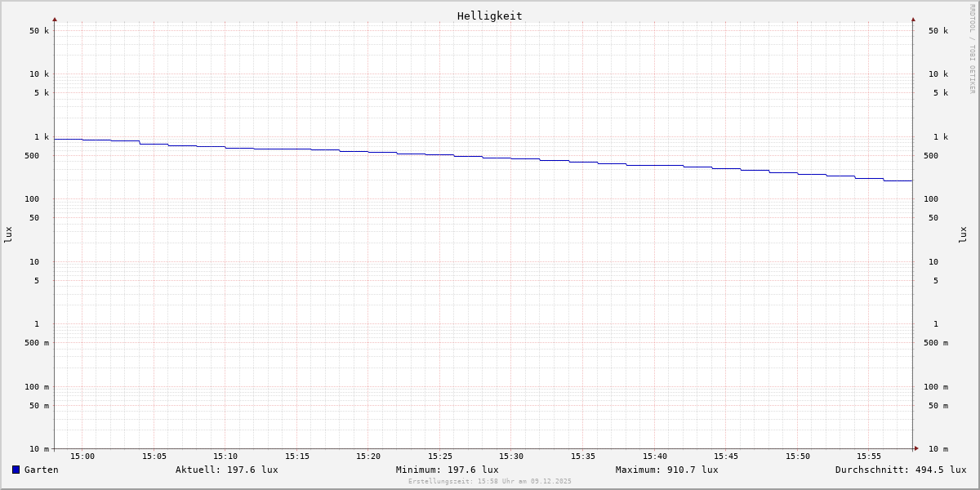The image size is (980, 490).
Task: Click the red arrow atop the left y-axis
Action: (x=55, y=19)
